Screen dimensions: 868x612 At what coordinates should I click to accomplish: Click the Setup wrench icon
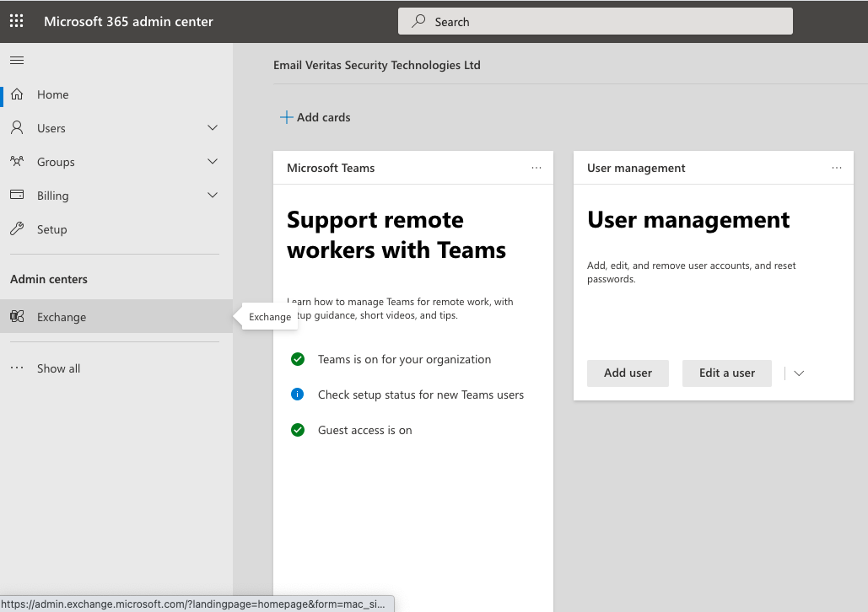pos(17,228)
